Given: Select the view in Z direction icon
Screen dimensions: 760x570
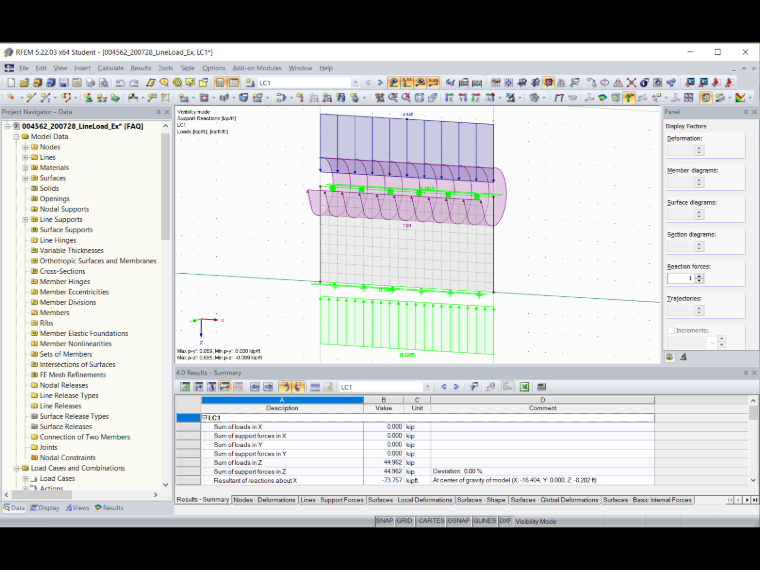Looking at the screenshot, I should click(x=476, y=98).
